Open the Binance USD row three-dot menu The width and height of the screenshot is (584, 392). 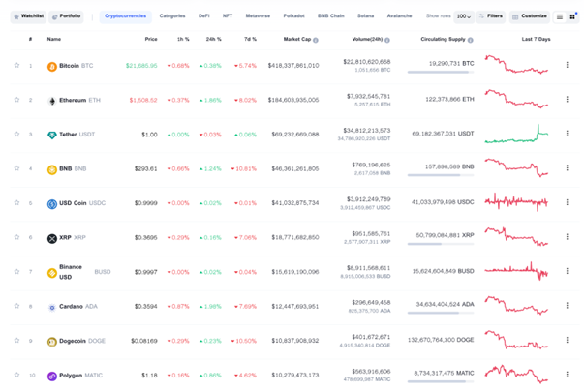[567, 271]
